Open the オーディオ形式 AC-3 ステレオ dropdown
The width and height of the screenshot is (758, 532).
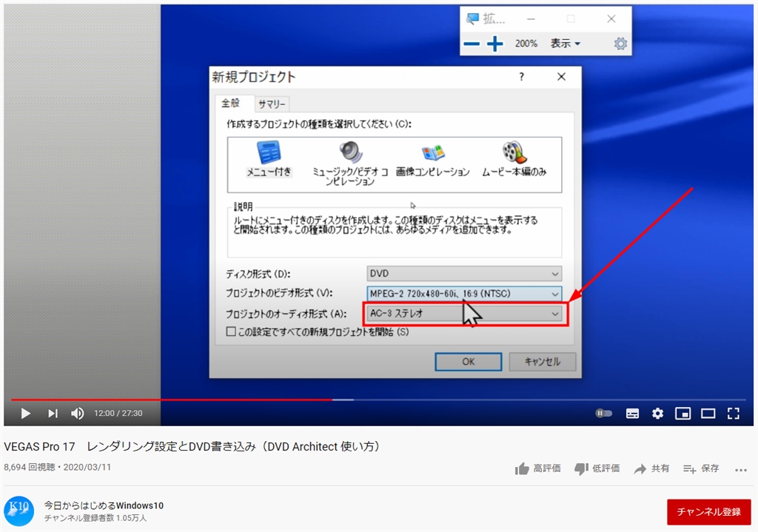click(x=464, y=314)
